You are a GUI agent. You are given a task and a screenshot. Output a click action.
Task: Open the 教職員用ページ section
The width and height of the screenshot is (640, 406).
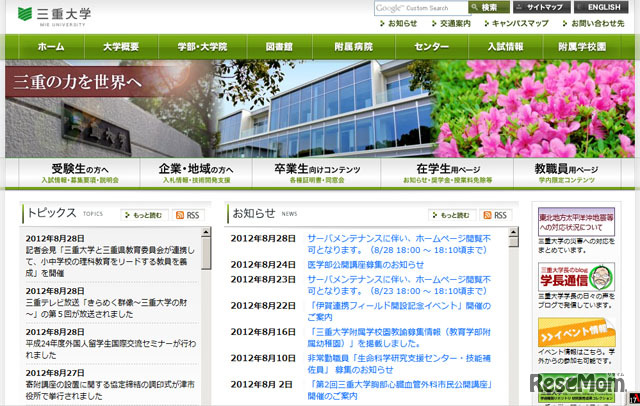[x=567, y=173]
